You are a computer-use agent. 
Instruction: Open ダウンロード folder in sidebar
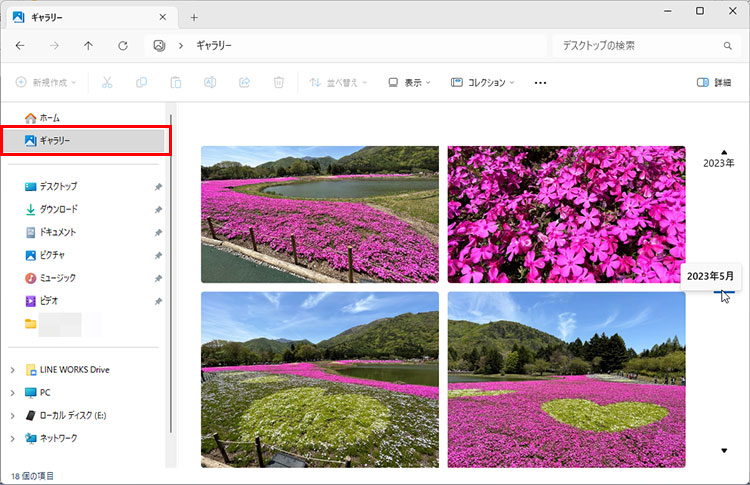(58, 209)
